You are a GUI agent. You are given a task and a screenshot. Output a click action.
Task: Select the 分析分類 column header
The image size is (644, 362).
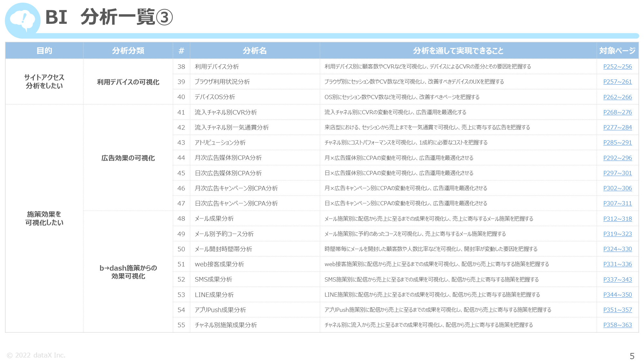[x=128, y=51]
